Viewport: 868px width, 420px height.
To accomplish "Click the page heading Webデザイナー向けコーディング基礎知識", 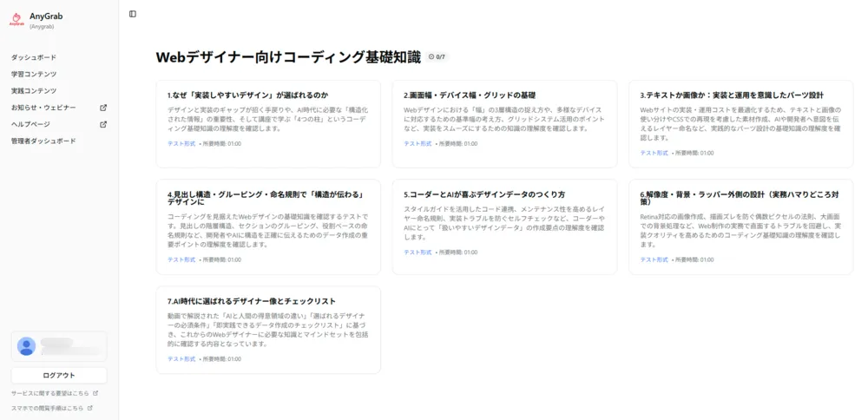I will pos(288,57).
